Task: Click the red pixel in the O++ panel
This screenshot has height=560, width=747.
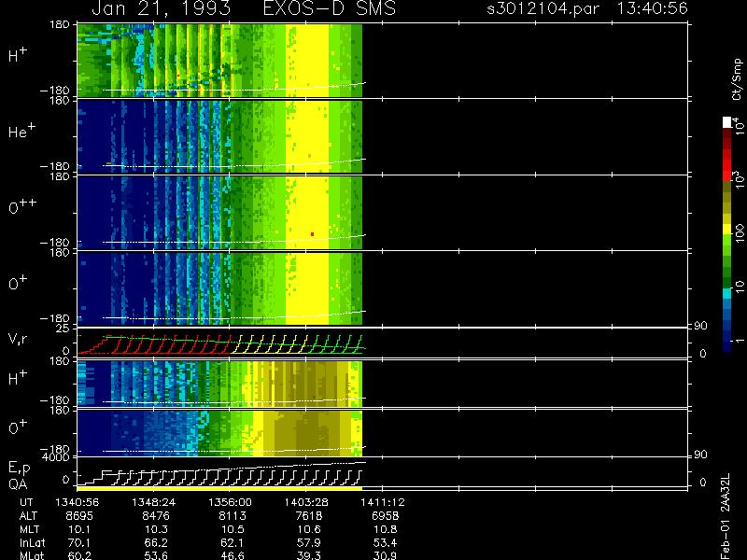Action: 312,234
